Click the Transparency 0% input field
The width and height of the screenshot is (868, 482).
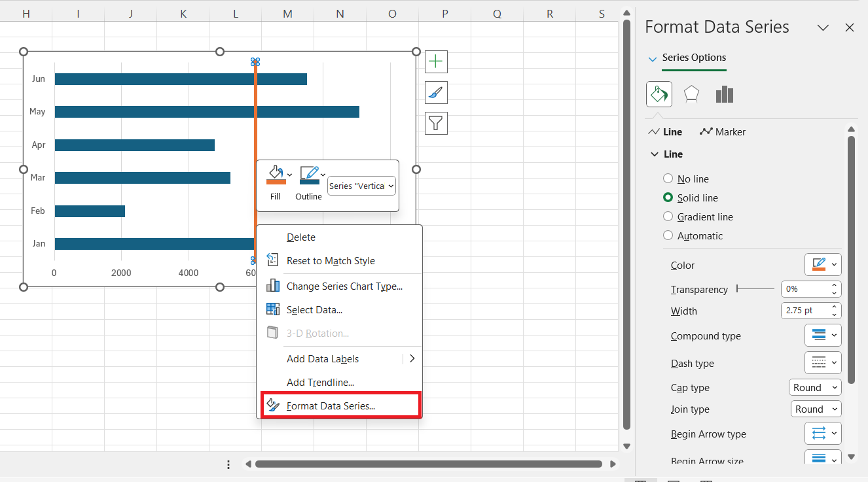pyautogui.click(x=805, y=289)
